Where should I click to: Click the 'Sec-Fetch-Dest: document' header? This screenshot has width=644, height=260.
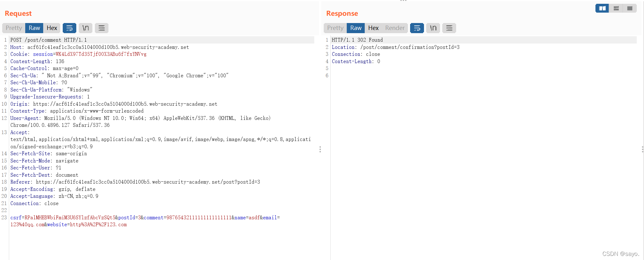point(44,175)
